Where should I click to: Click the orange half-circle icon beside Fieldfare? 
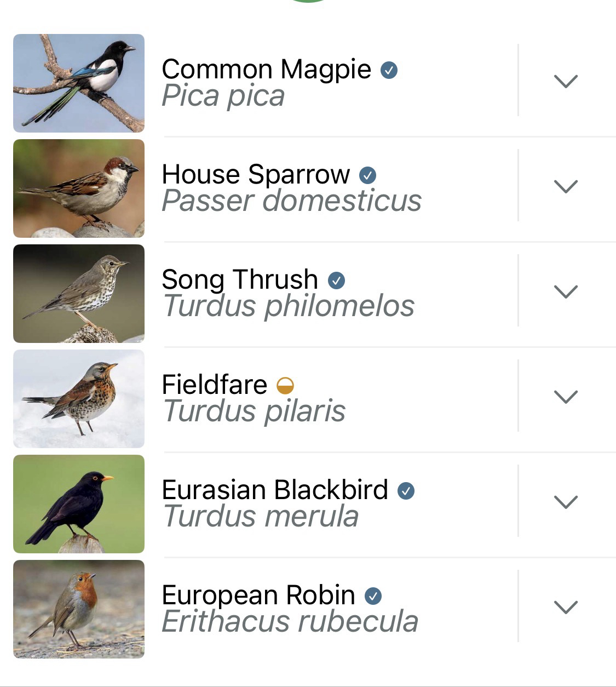pyautogui.click(x=285, y=386)
